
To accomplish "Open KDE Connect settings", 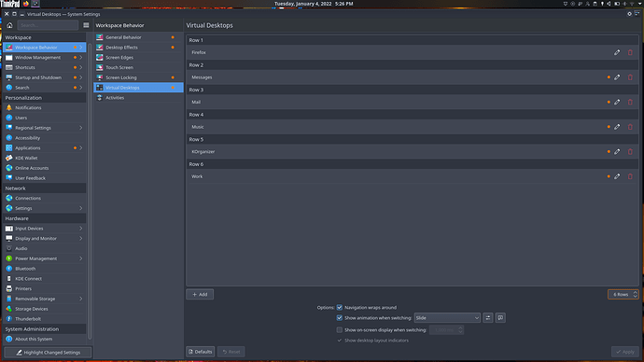I will (45, 279).
